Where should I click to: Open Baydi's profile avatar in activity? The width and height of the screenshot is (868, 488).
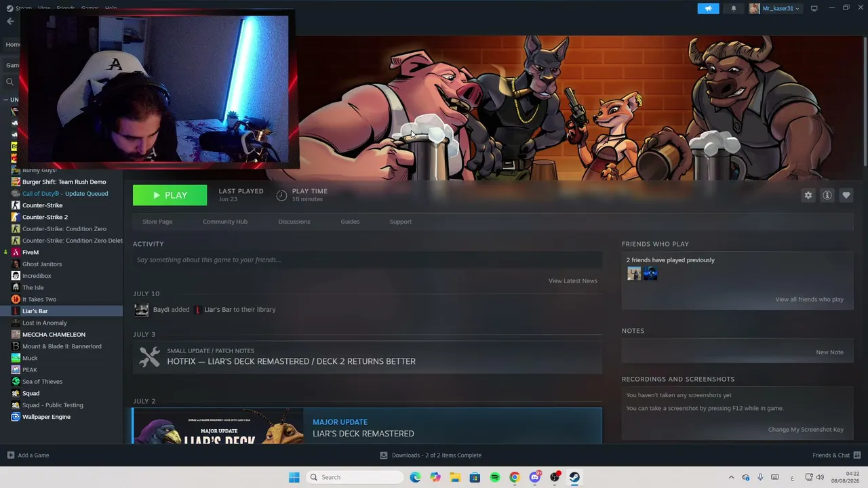click(141, 310)
